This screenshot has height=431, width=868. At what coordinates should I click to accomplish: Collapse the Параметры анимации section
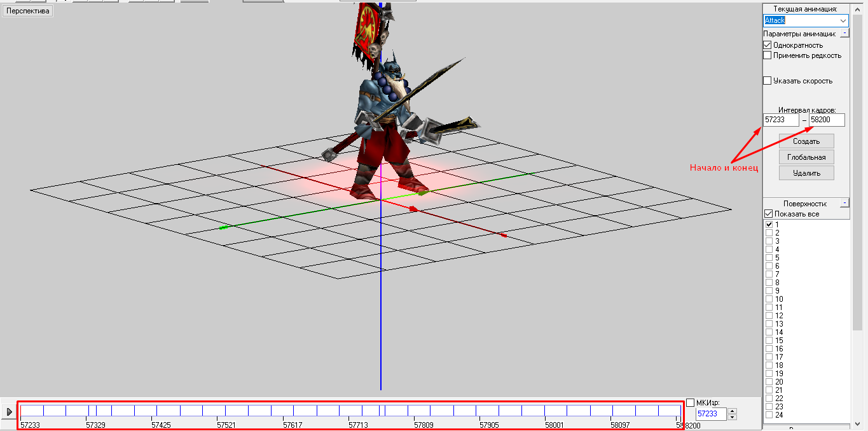pos(844,33)
